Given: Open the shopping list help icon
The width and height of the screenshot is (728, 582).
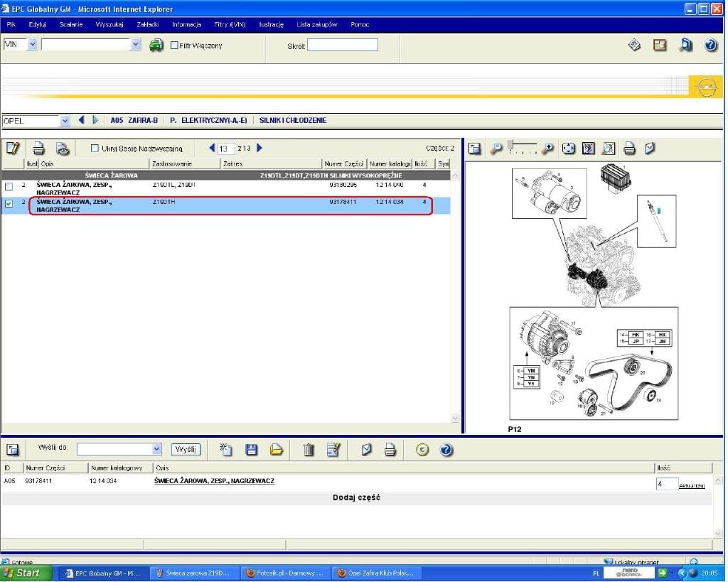Looking at the screenshot, I should (446, 449).
